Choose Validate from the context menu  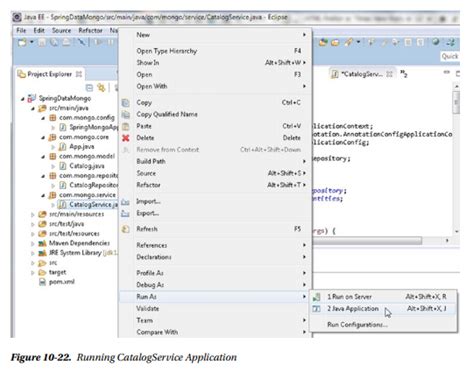point(215,309)
